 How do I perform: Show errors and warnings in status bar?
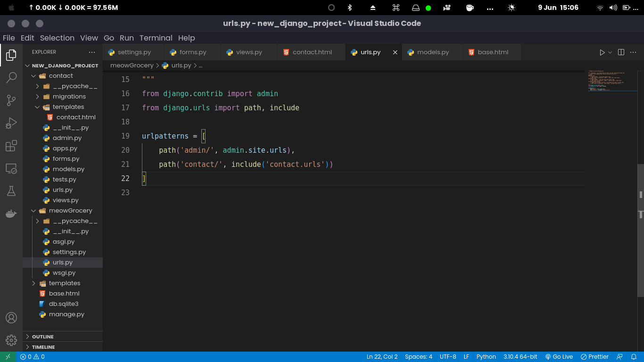[33, 357]
